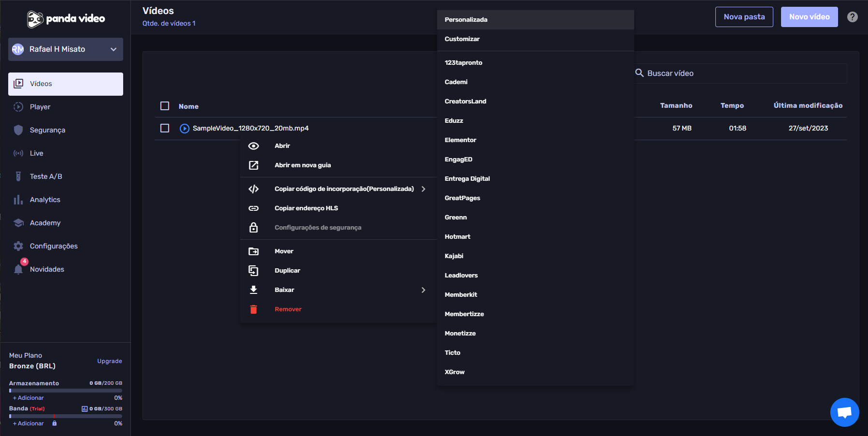Click the Nova pasta button

tap(744, 17)
